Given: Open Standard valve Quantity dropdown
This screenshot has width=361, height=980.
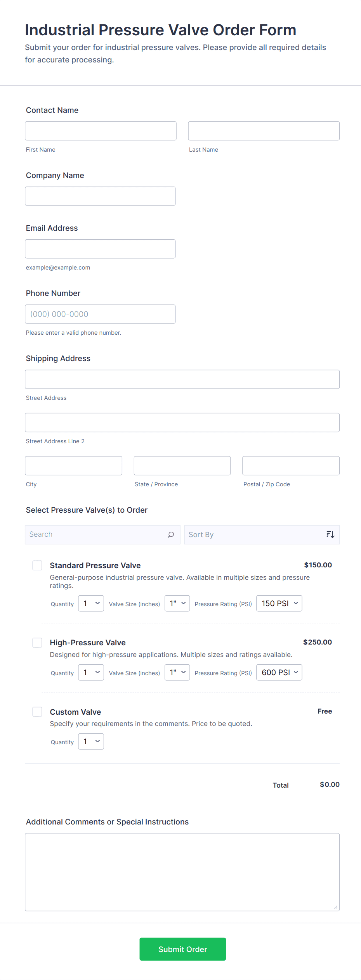Looking at the screenshot, I should [91, 603].
